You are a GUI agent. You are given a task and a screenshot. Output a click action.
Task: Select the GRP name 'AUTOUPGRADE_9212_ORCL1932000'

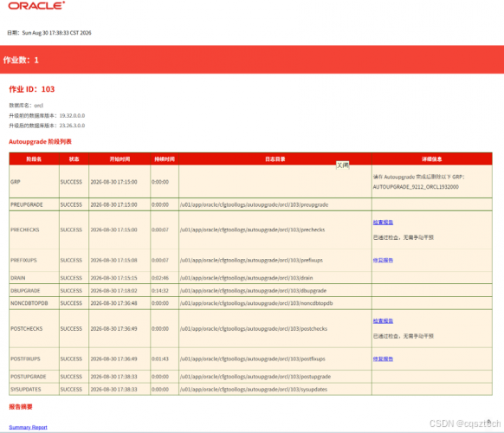pos(416,187)
